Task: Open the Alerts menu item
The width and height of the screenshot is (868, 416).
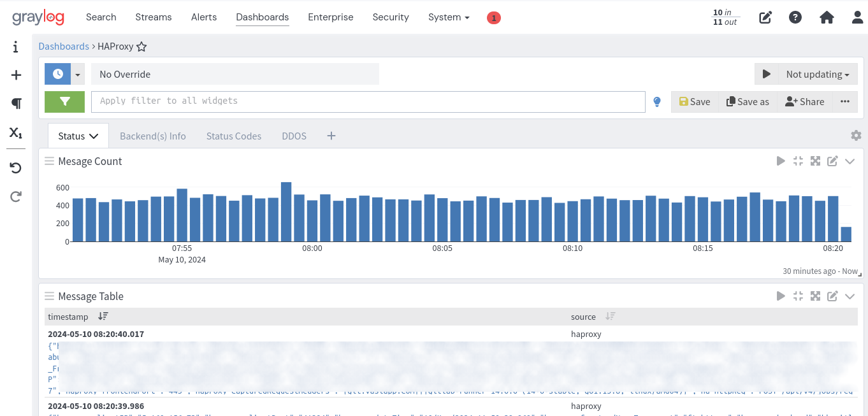Action: point(204,17)
